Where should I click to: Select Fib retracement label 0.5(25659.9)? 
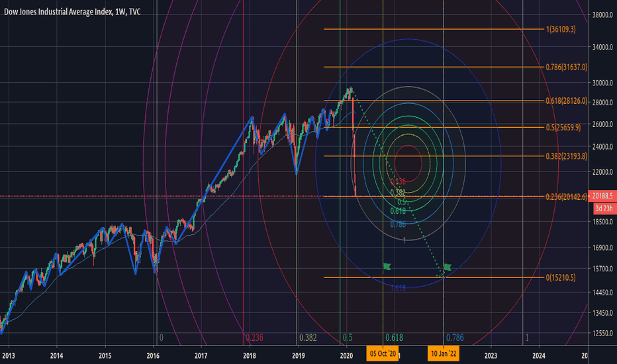pos(563,128)
